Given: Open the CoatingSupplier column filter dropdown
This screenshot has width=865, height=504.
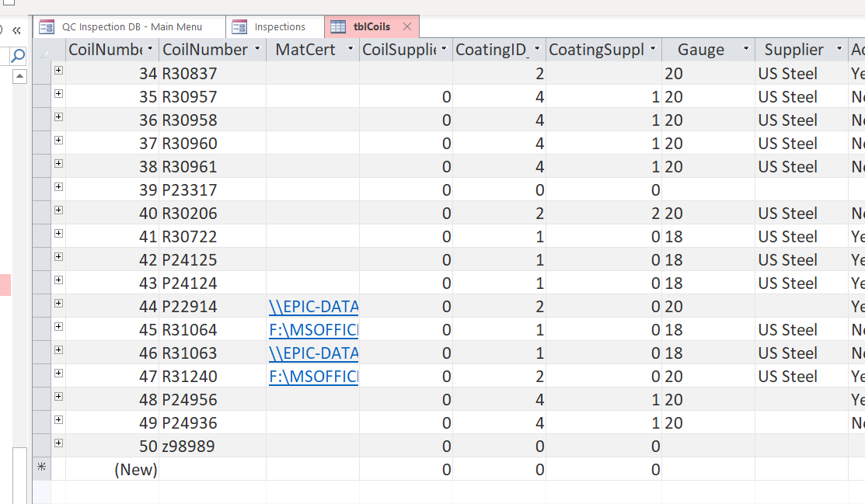Looking at the screenshot, I should pyautogui.click(x=653, y=49).
